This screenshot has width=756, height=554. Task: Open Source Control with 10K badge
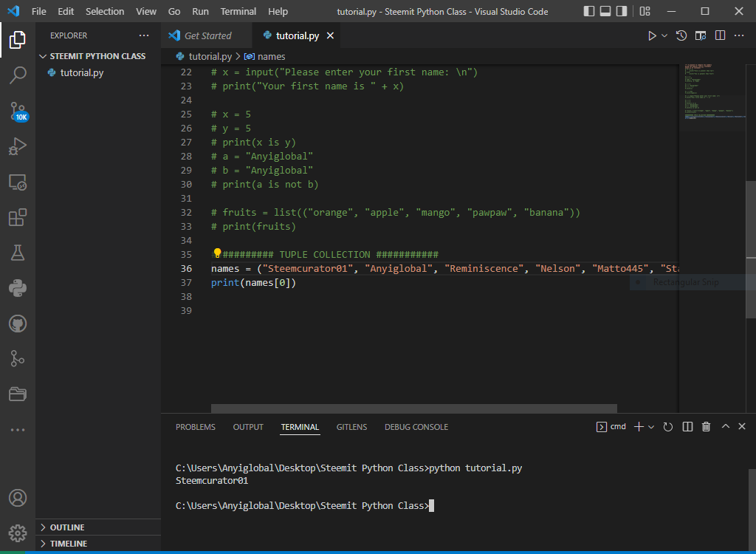pyautogui.click(x=18, y=111)
